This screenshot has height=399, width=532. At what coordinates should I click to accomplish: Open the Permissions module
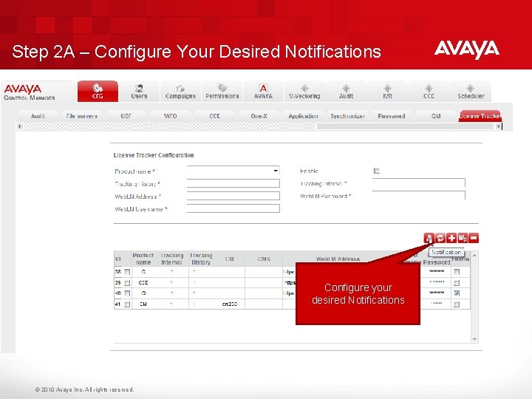[x=222, y=92]
